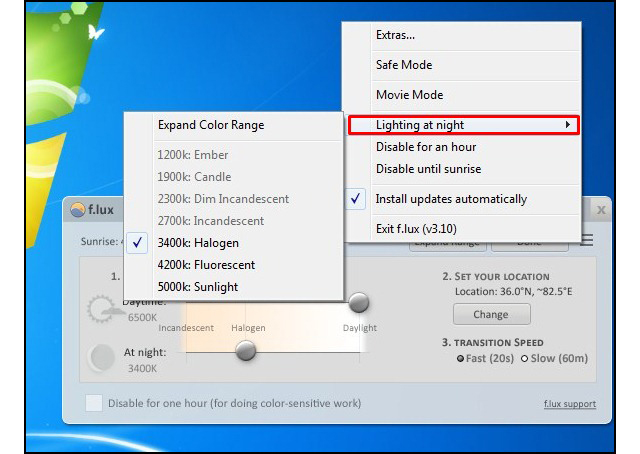Open the hamburger menu icon in f.lux window
Image resolution: width=640 pixels, height=454 pixels.
point(587,240)
